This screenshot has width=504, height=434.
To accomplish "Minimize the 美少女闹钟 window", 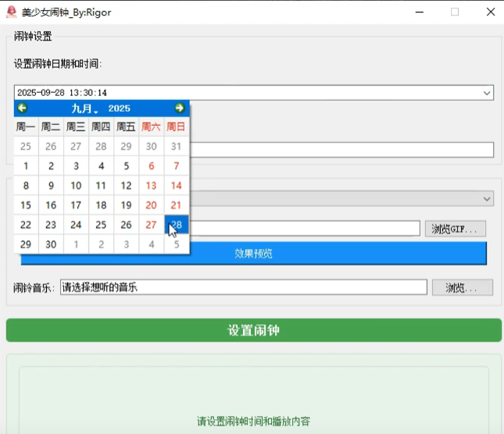I will pos(420,12).
